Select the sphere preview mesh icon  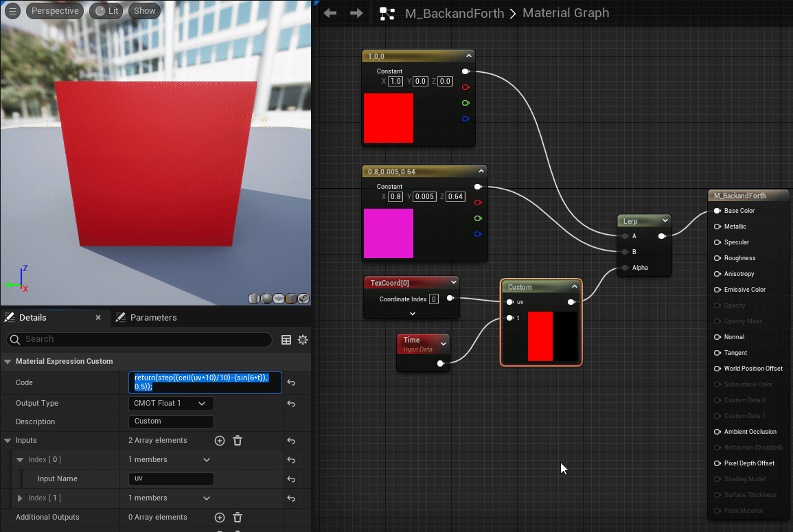click(266, 299)
